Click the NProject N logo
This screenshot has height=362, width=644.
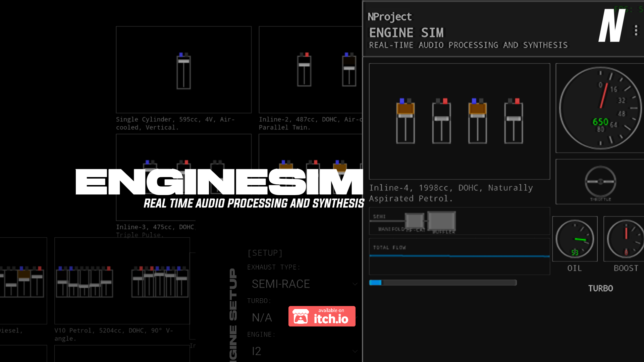tap(612, 25)
